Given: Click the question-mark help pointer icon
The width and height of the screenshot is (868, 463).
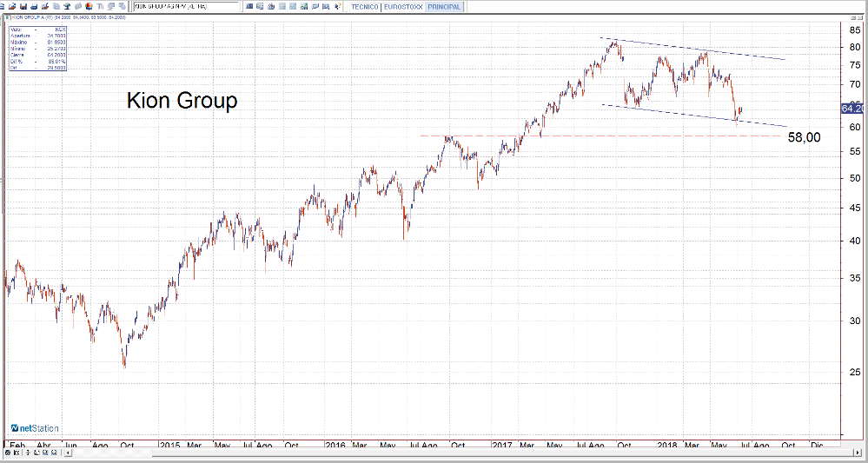Looking at the screenshot, I should coord(337,7).
